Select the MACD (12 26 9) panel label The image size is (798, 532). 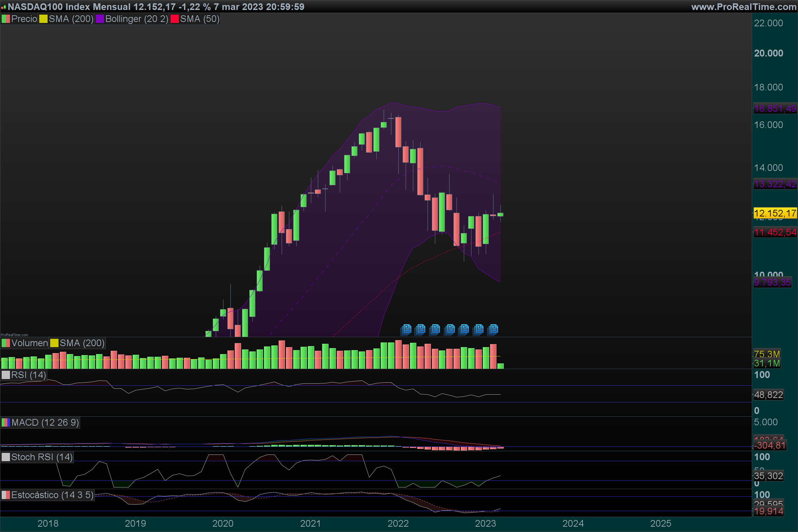45,422
